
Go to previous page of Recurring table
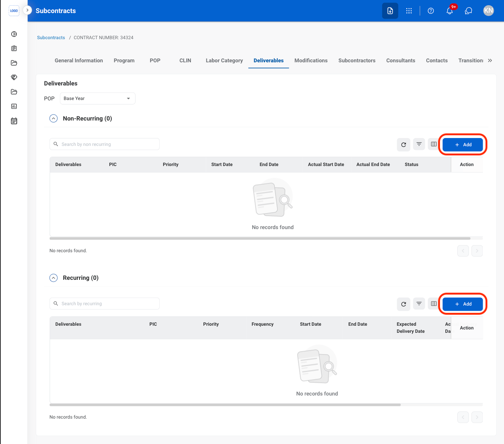pos(463,417)
